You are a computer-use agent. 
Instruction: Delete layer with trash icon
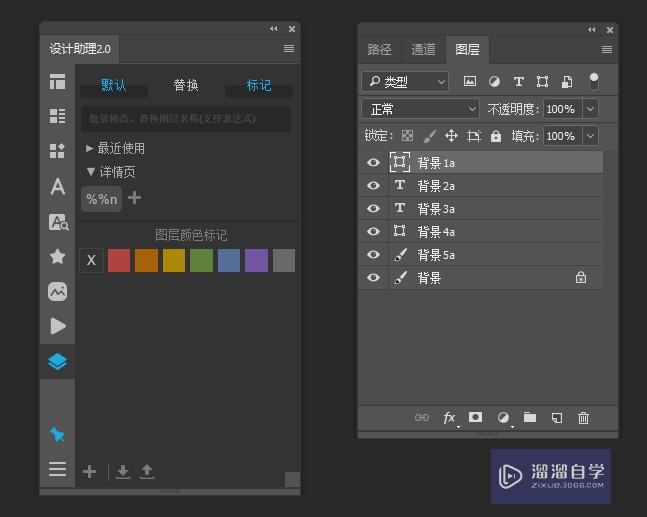583,418
